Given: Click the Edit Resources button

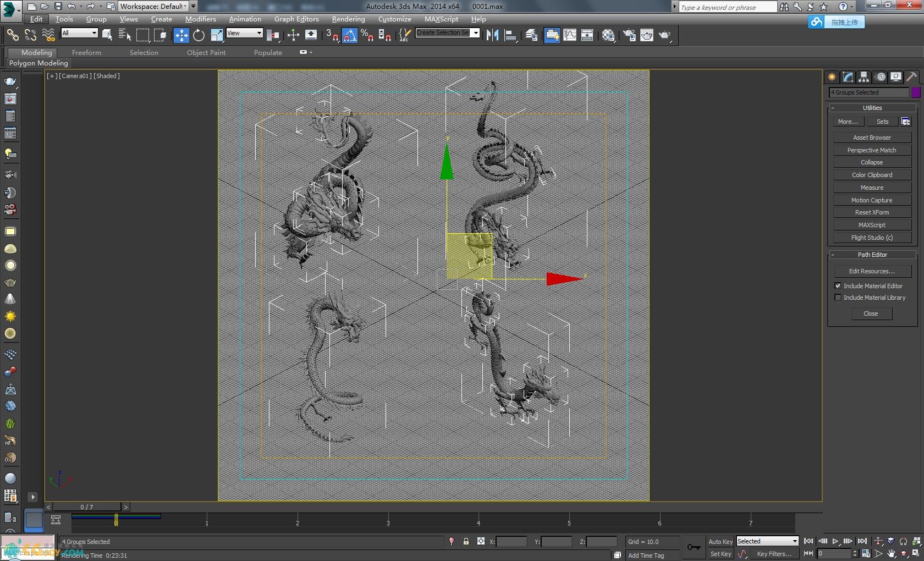Looking at the screenshot, I should pos(872,271).
